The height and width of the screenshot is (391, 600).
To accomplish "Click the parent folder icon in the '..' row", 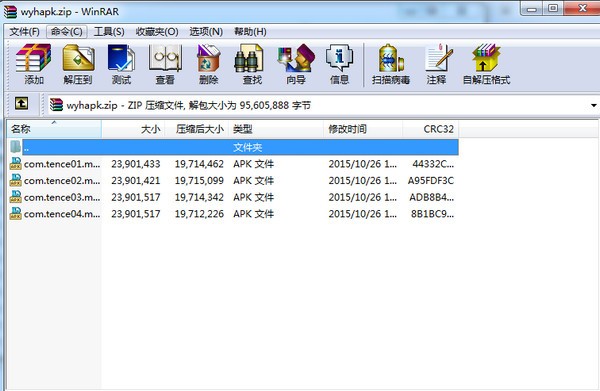I will pyautogui.click(x=15, y=147).
